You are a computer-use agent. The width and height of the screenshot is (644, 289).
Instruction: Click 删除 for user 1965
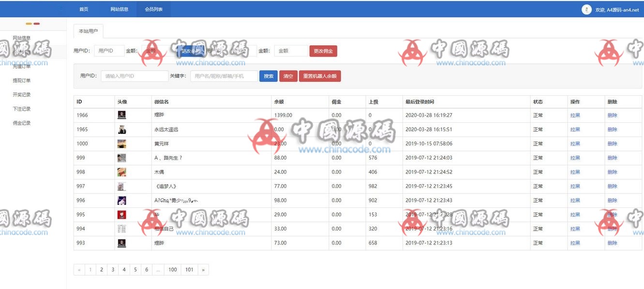click(x=613, y=130)
